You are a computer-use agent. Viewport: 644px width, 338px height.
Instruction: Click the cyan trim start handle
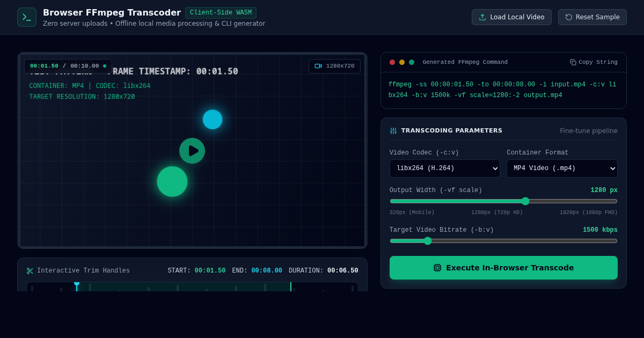point(77,286)
